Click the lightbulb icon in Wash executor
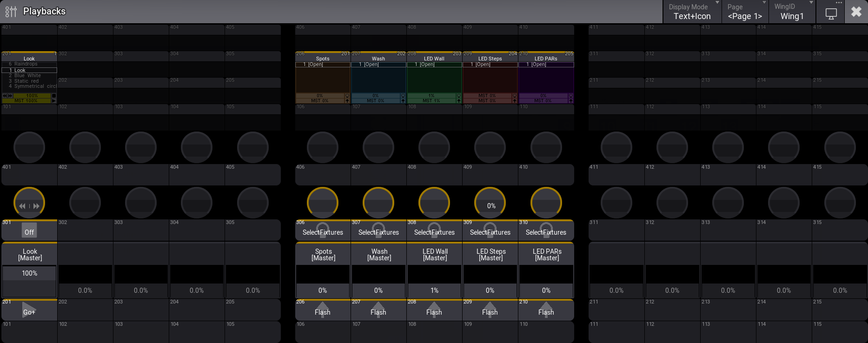Screen dimensions: 868x343 point(403,96)
